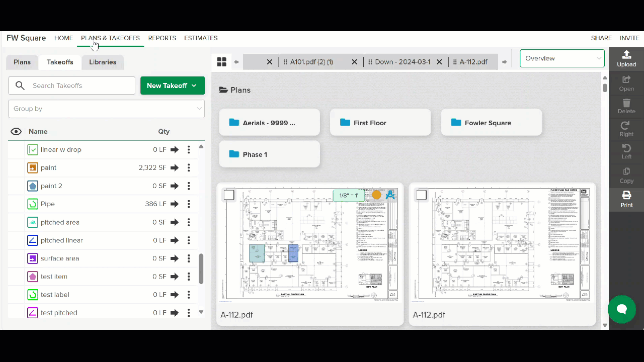The width and height of the screenshot is (644, 362).
Task: Click the INVITE link
Action: click(x=630, y=38)
